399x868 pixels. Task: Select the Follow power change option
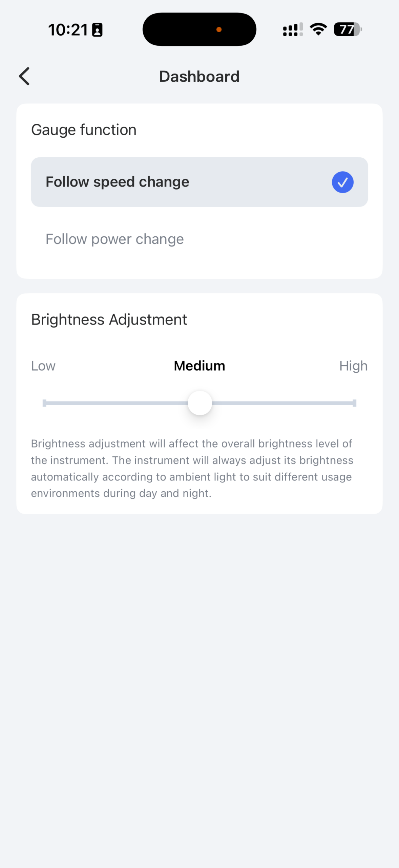115,239
